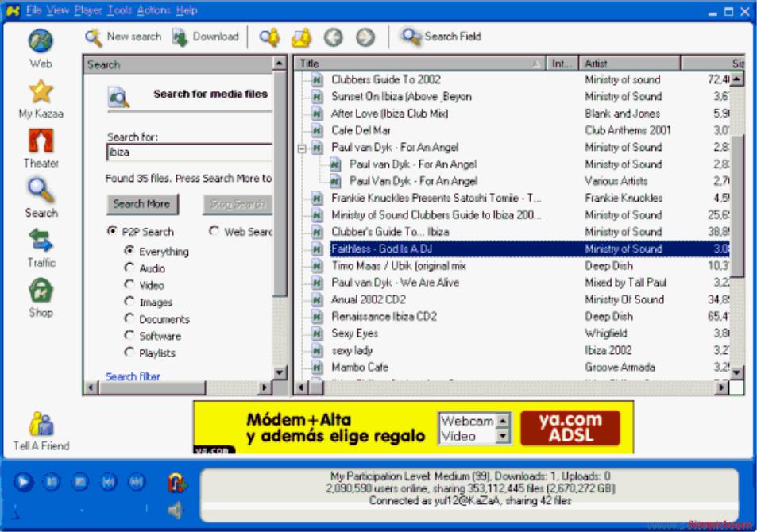
Task: Select the Audio radio option
Action: pyautogui.click(x=129, y=268)
